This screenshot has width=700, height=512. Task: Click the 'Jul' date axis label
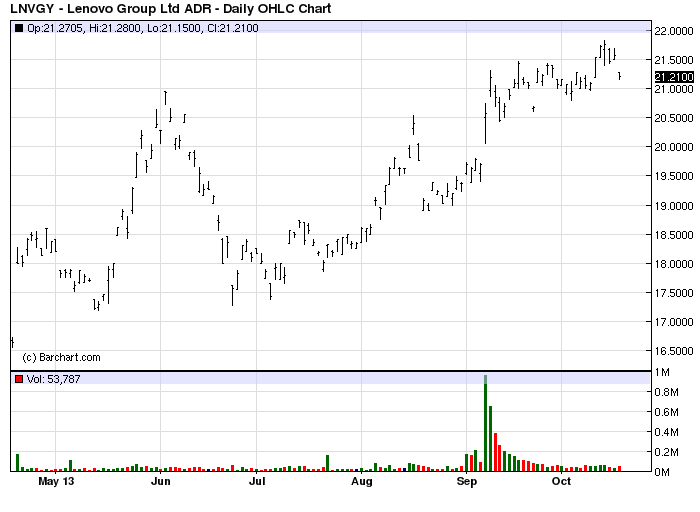pos(257,481)
